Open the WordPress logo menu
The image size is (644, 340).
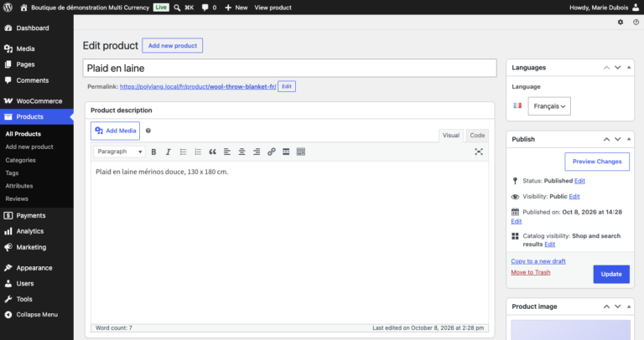pyautogui.click(x=8, y=8)
